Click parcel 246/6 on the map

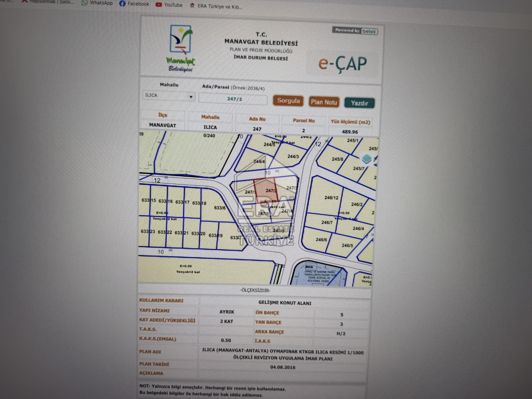click(x=321, y=240)
